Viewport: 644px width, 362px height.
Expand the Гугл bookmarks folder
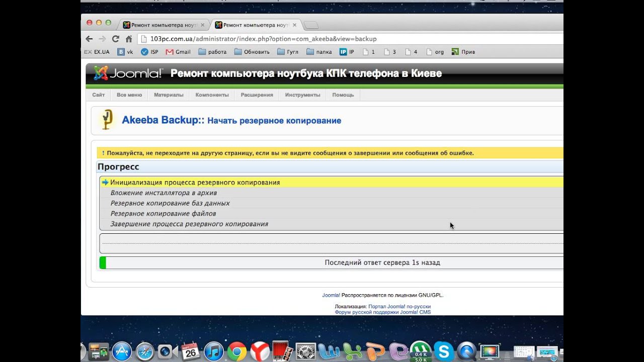click(288, 52)
